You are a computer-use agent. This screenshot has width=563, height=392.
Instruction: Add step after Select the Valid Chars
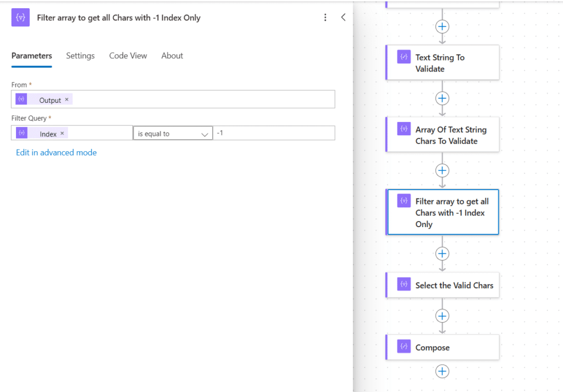[x=442, y=316]
